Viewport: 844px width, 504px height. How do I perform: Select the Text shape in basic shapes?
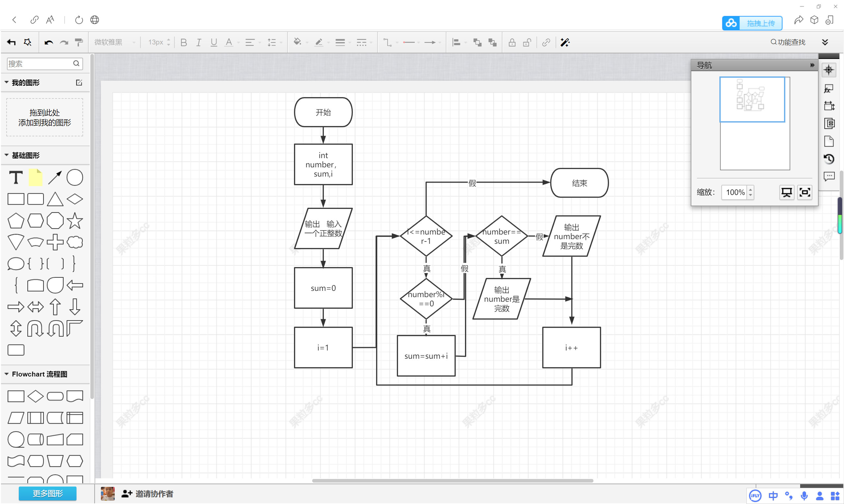click(x=15, y=177)
